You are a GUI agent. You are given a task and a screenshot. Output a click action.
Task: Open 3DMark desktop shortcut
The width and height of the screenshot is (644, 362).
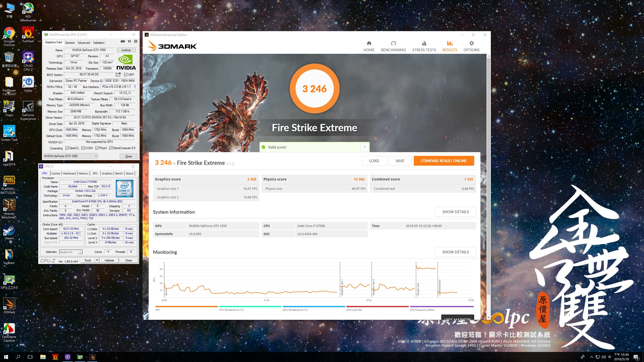(9, 306)
